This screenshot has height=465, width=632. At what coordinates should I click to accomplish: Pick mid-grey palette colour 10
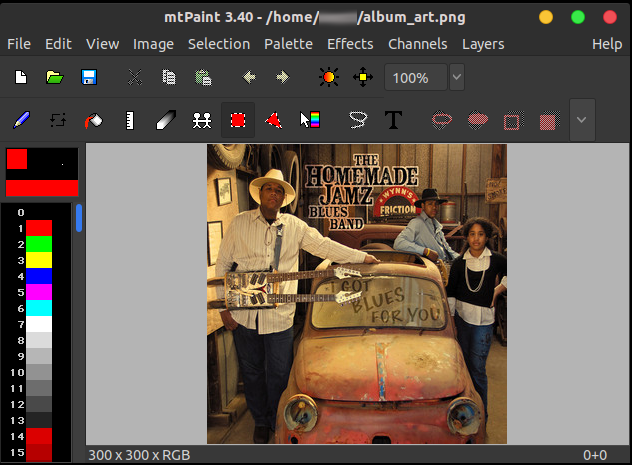(x=39, y=372)
